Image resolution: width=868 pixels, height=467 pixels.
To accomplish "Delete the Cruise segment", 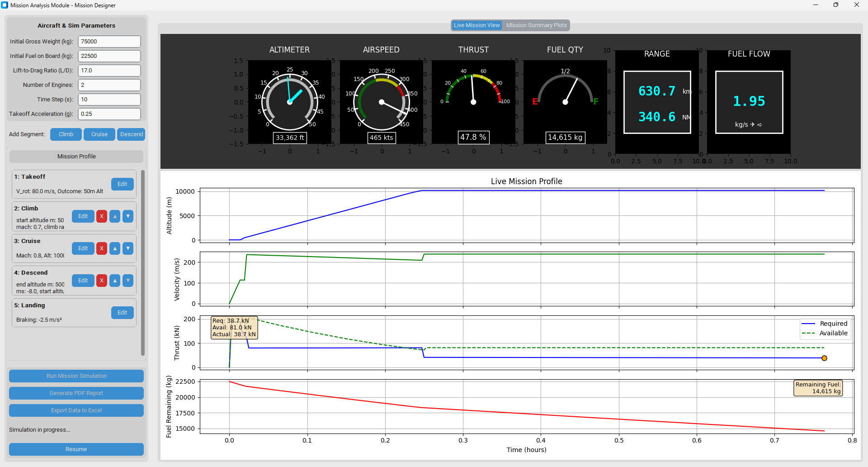I will click(x=101, y=248).
